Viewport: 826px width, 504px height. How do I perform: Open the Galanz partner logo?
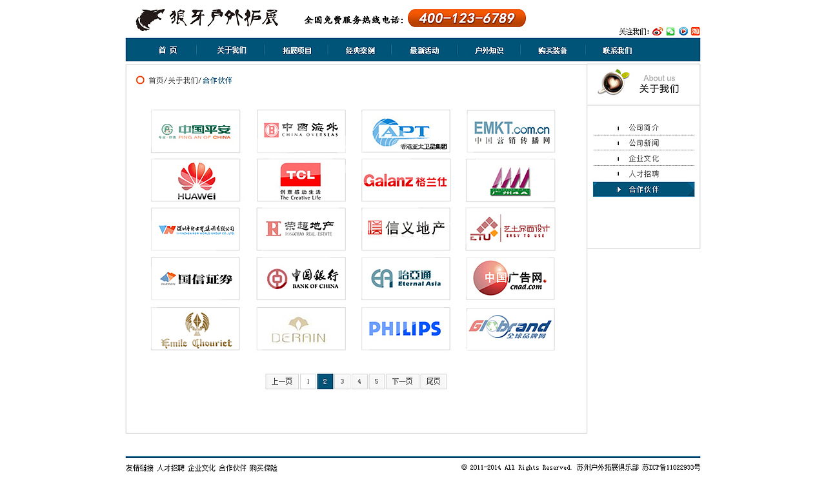click(x=406, y=180)
